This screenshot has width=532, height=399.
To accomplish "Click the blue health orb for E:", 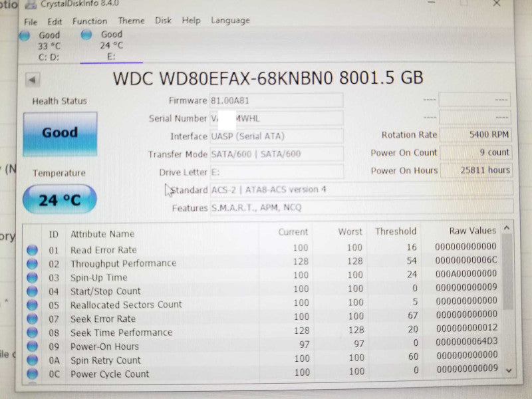I will [x=86, y=35].
